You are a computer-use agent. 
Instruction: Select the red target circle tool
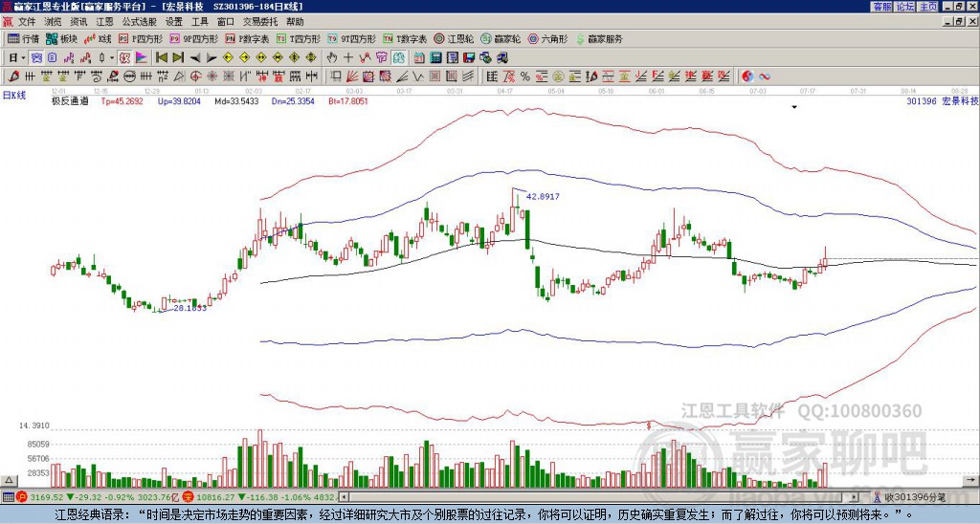[195, 76]
